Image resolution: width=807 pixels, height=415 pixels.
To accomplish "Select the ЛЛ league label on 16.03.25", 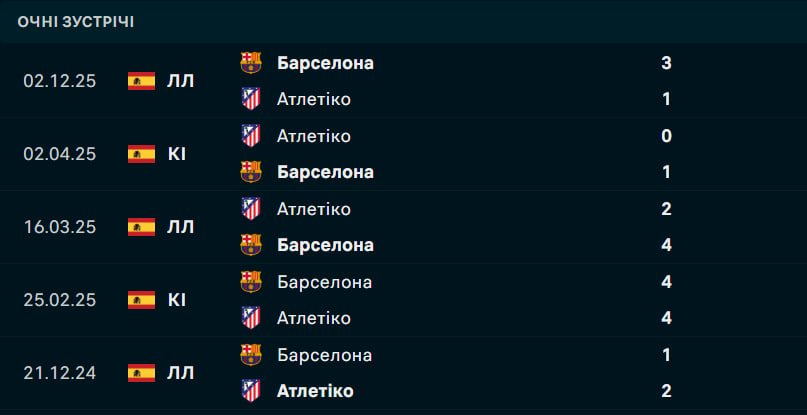I will (x=181, y=227).
